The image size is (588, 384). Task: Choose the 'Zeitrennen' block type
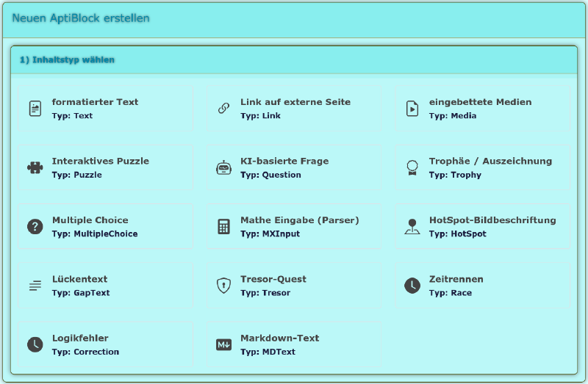tap(483, 286)
